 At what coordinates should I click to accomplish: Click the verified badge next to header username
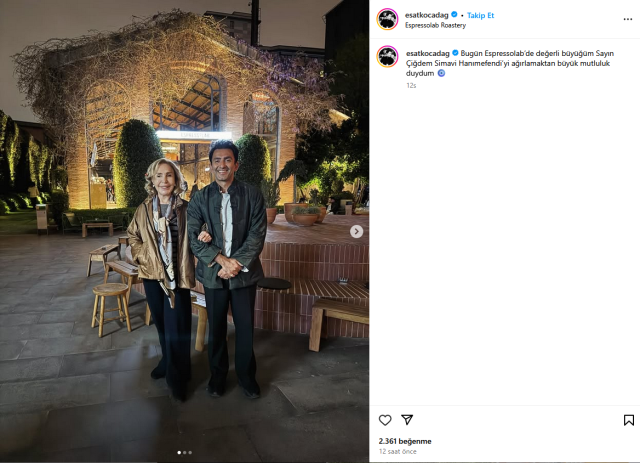pos(454,15)
